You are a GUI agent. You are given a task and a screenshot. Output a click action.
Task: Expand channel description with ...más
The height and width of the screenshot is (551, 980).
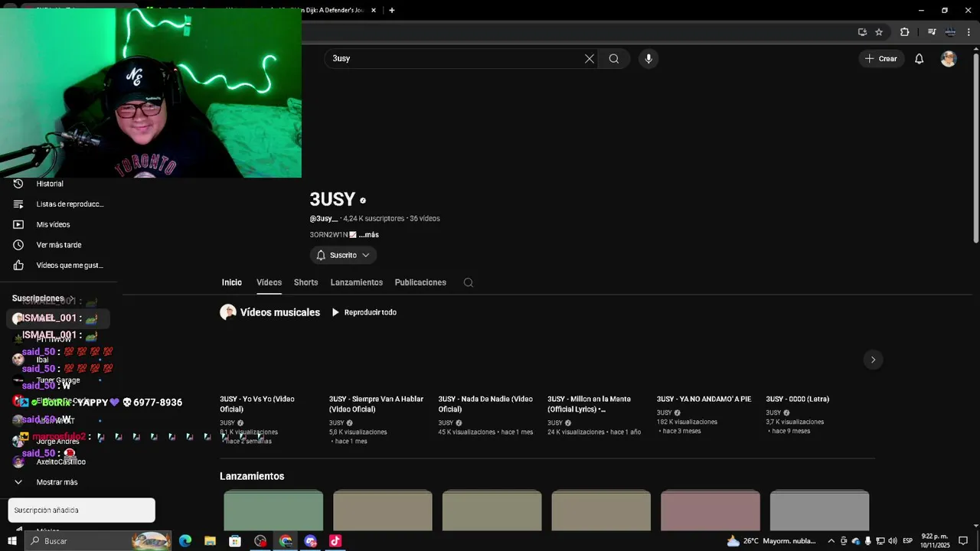click(369, 235)
